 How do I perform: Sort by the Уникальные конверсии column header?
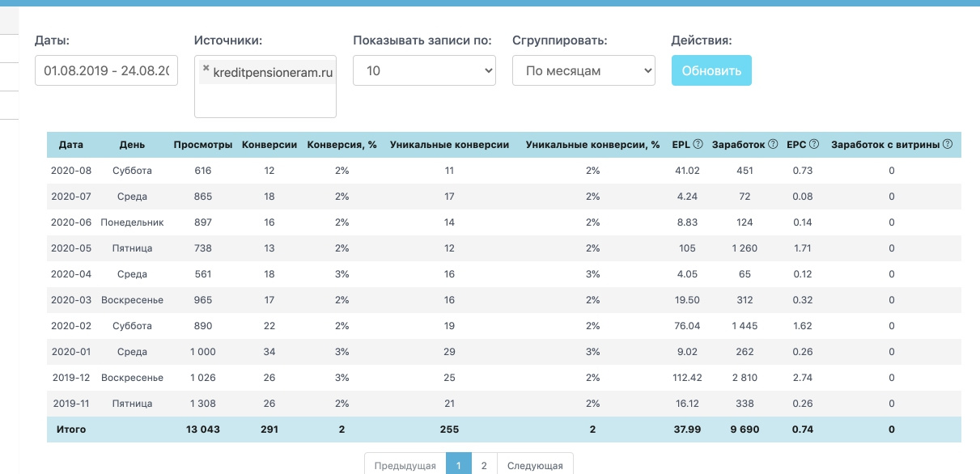click(x=449, y=145)
